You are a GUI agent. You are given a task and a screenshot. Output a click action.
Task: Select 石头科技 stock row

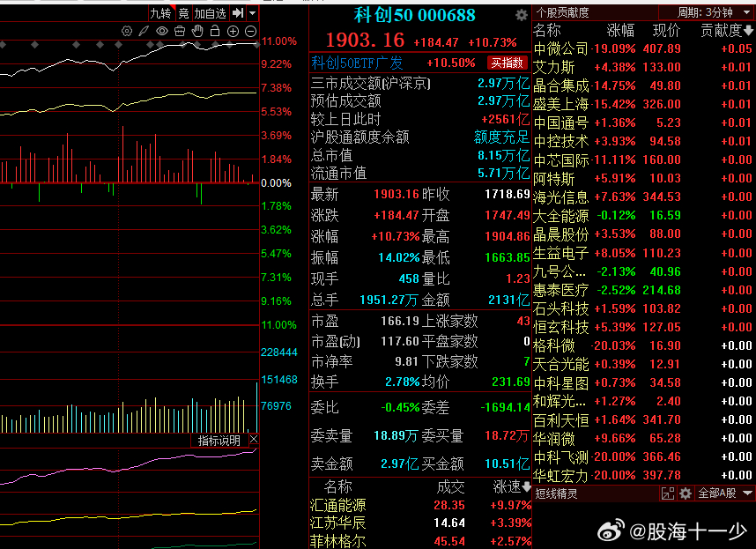(x=643, y=308)
